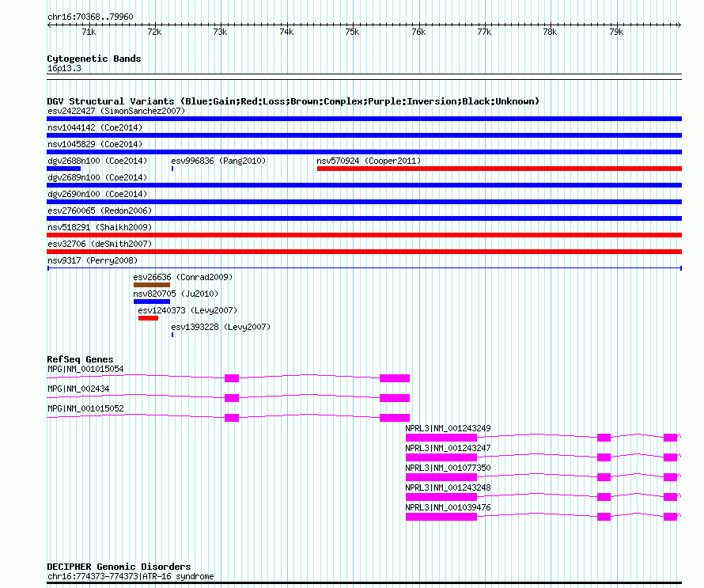
Task: Open transcript MPG|NM_001015052 label
Action: click(85, 409)
